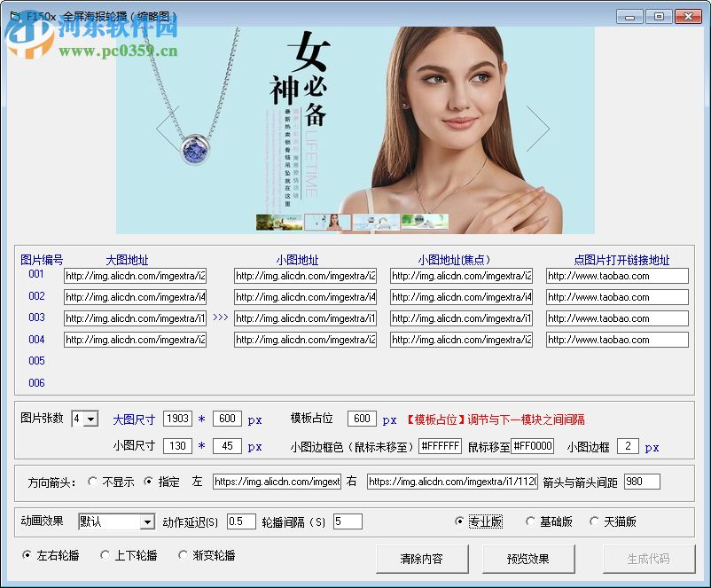The width and height of the screenshot is (711, 588).
Task: Click the #FF0000 hover border color field
Action: pos(532,446)
